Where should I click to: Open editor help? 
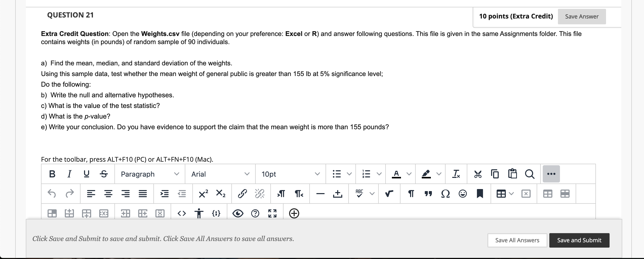pos(255,214)
